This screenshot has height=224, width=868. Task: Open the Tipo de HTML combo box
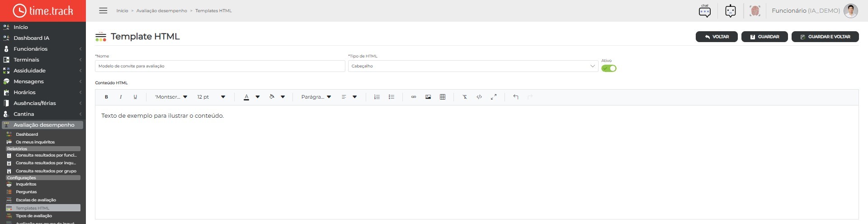(473, 66)
